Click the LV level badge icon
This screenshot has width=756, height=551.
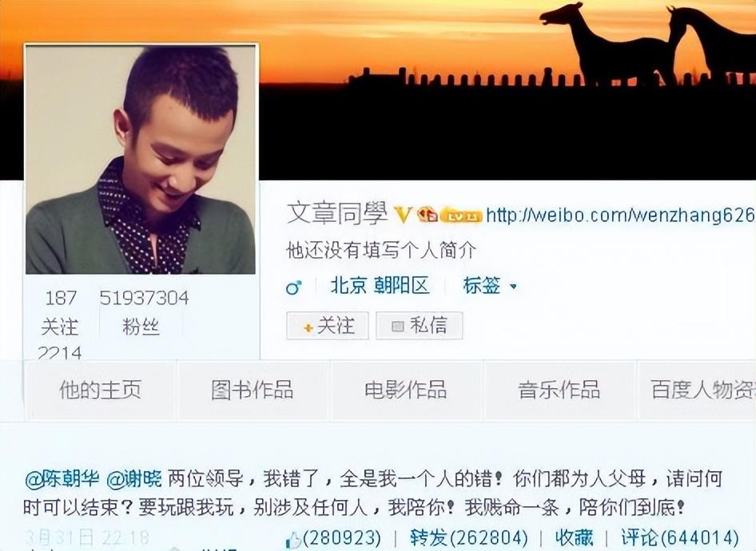click(x=461, y=216)
